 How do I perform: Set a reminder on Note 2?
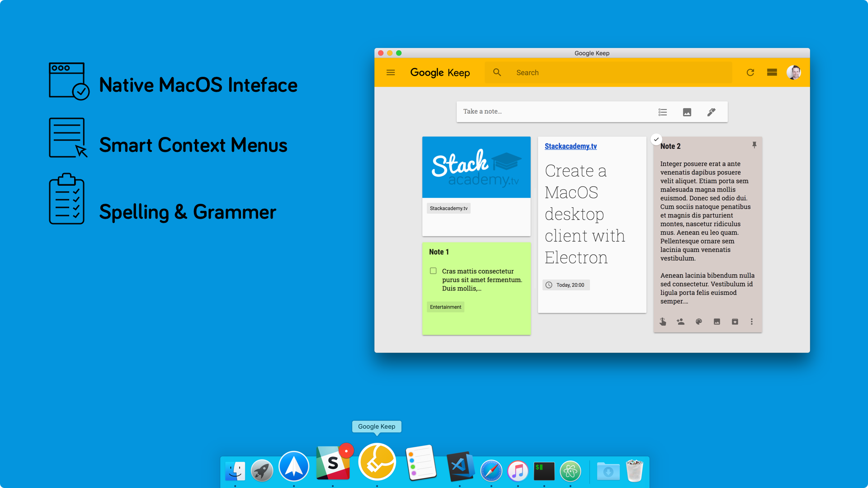pos(663,322)
